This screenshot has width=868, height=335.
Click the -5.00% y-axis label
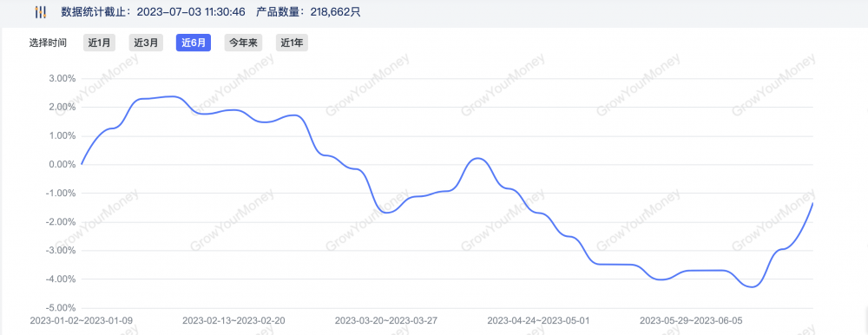coord(61,308)
